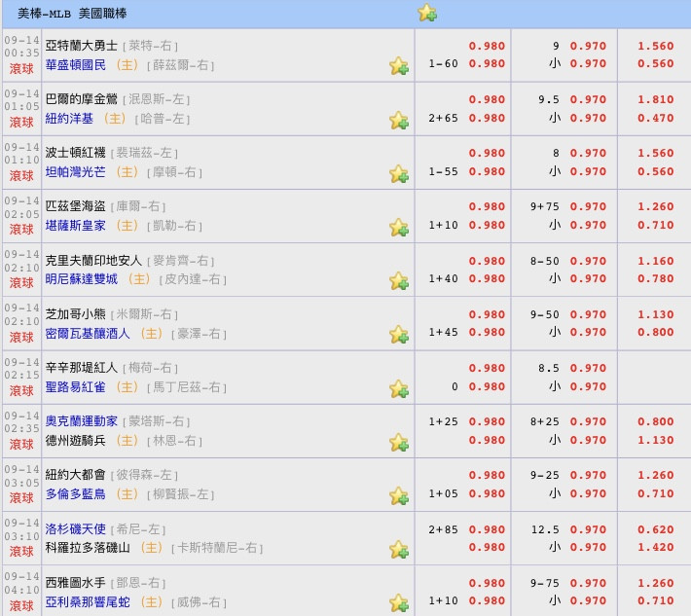Favorite the 堪薩斯皇家 game with the star icon
The width and height of the screenshot is (691, 616).
(399, 228)
